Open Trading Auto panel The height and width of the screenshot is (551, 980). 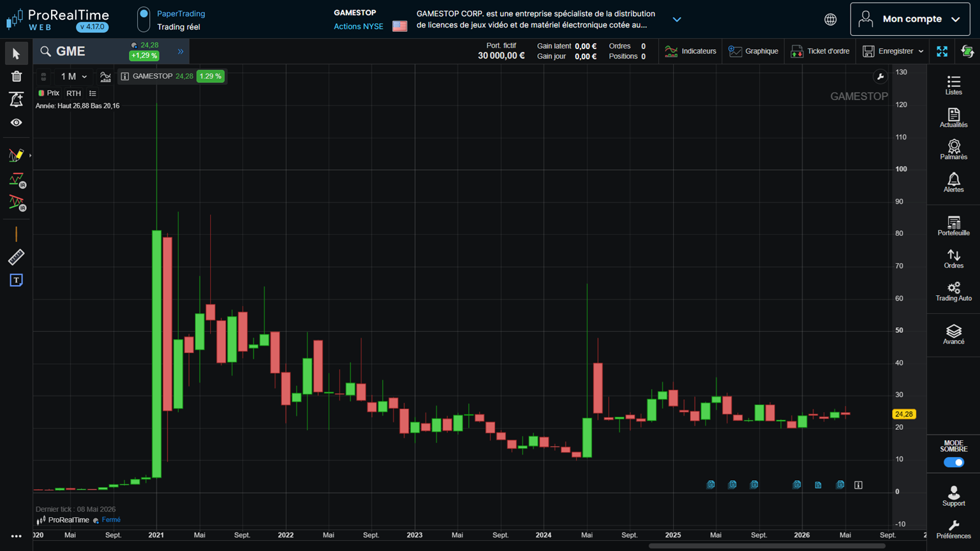click(953, 291)
